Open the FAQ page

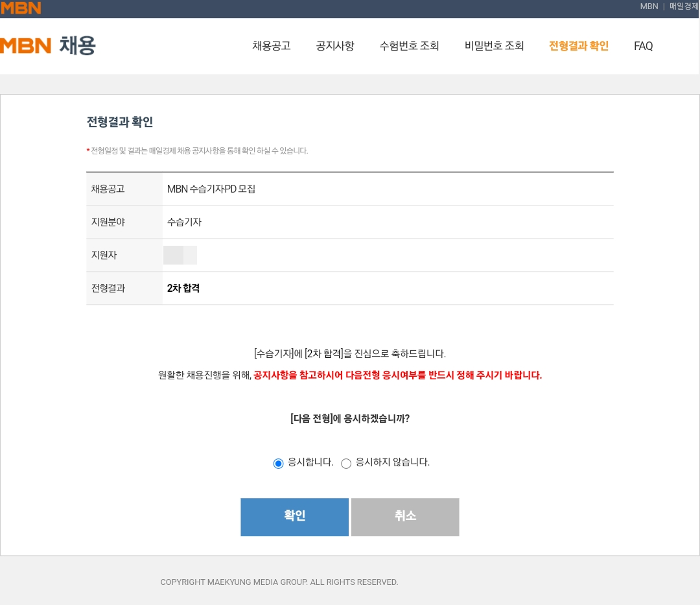[x=643, y=45]
